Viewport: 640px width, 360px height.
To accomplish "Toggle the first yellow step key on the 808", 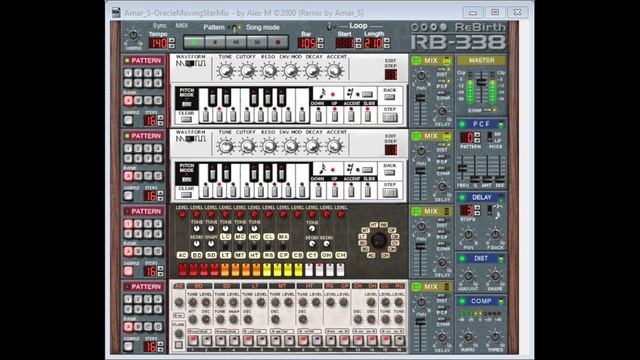I will (267, 270).
